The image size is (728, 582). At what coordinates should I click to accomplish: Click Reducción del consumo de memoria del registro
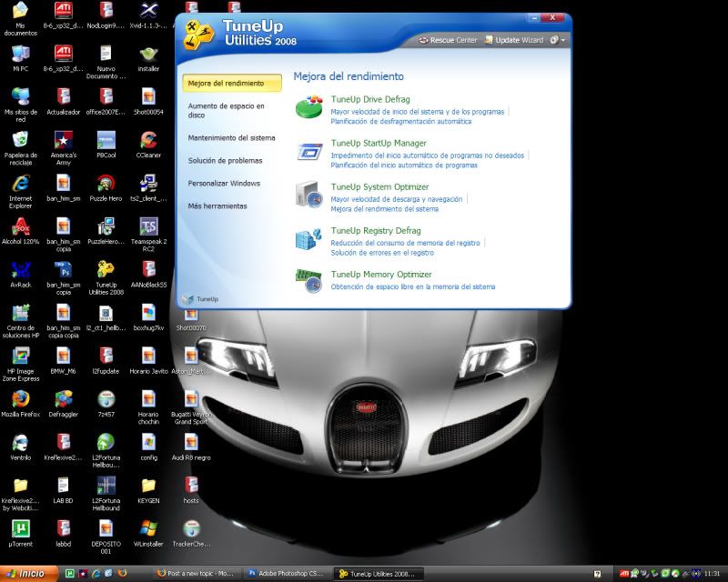(405, 243)
